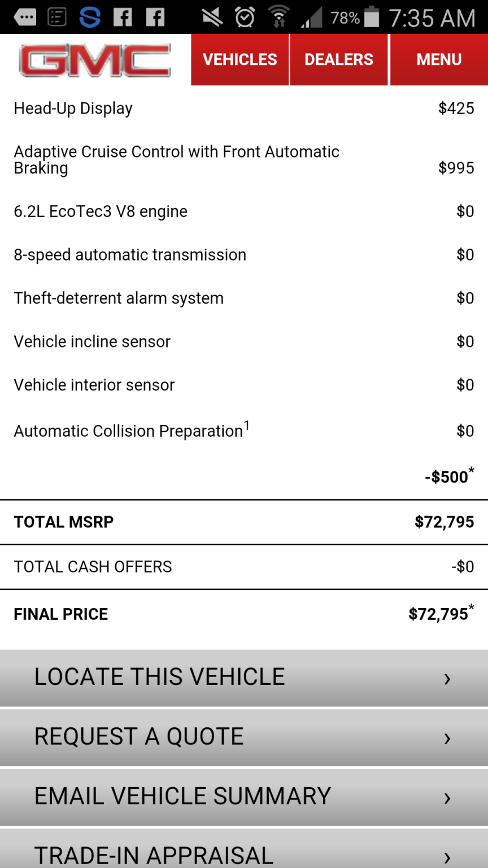This screenshot has height=868, width=488.
Task: Tap the asterisk beside -$500 discount
Action: coord(471,470)
